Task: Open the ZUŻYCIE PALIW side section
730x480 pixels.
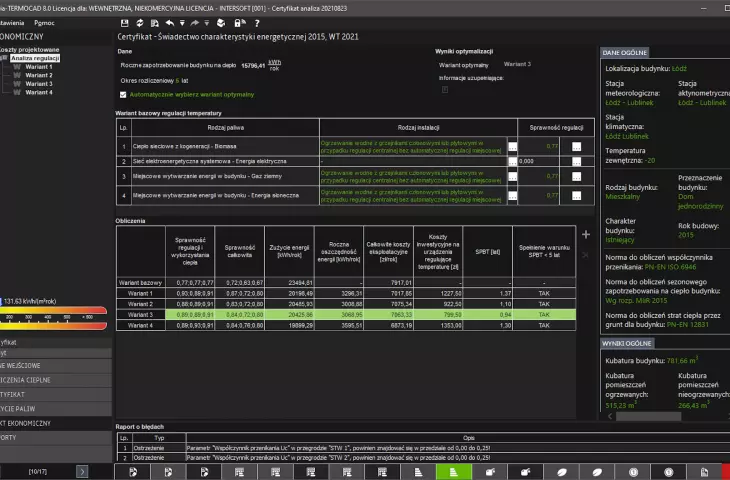Action: click(56, 409)
